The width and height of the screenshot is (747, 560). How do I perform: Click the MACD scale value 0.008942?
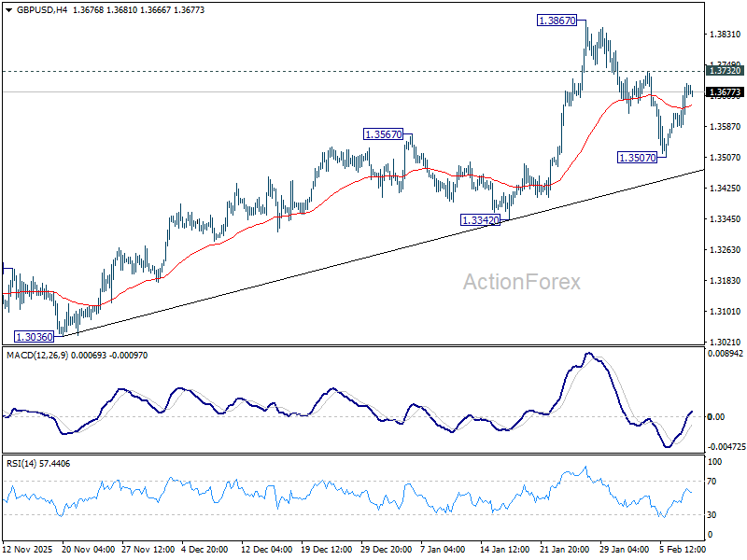726,354
